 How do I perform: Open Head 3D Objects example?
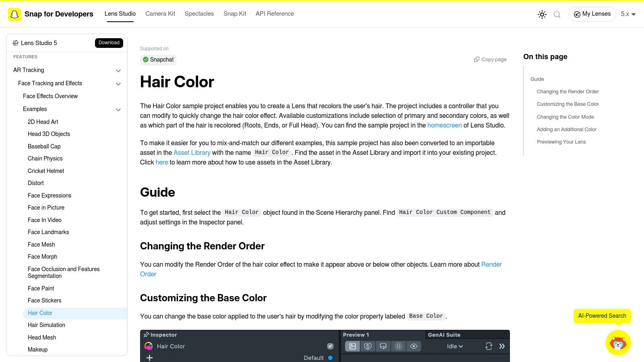point(49,134)
